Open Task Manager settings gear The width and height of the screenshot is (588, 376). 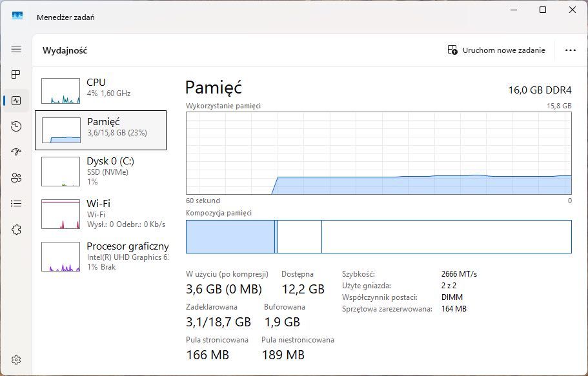[16, 360]
